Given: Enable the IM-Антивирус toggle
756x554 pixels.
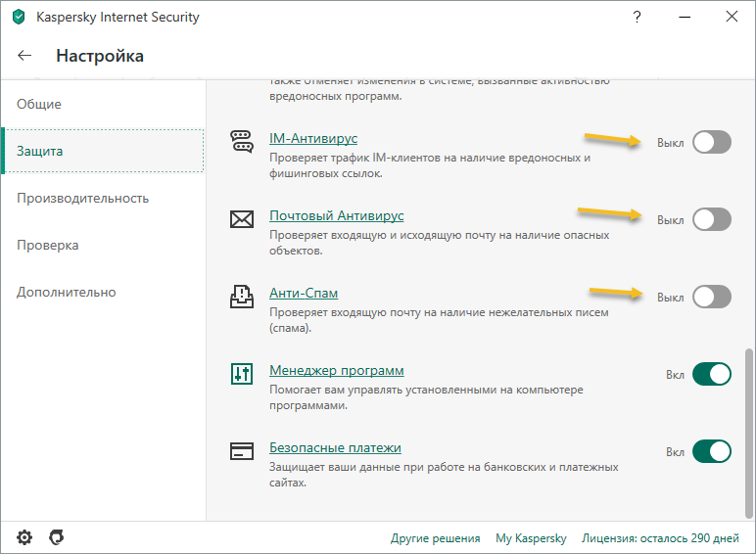Looking at the screenshot, I should point(711,142).
